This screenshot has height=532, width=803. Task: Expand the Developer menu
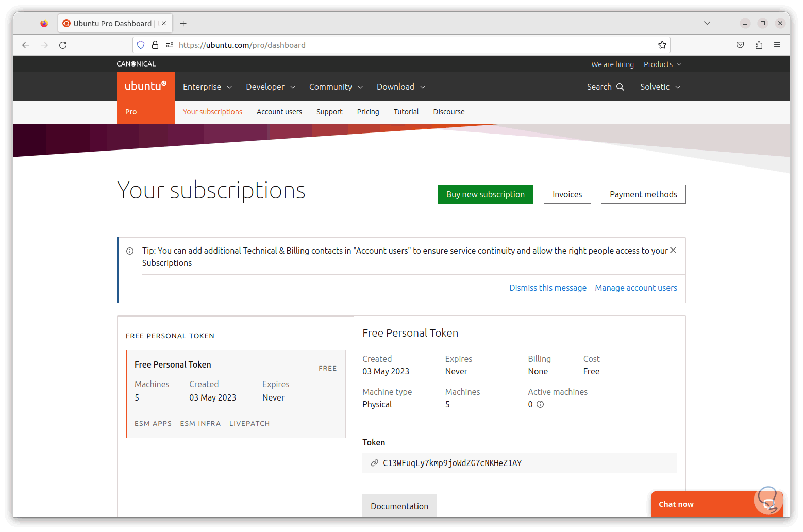271,87
